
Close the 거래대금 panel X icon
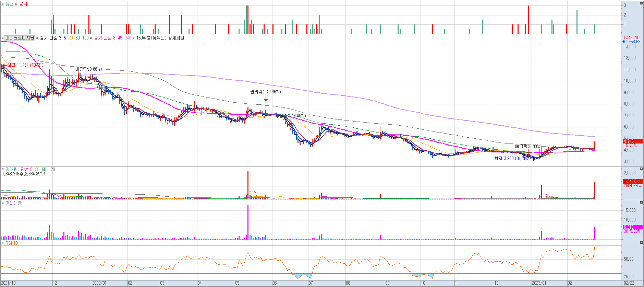coord(641,203)
